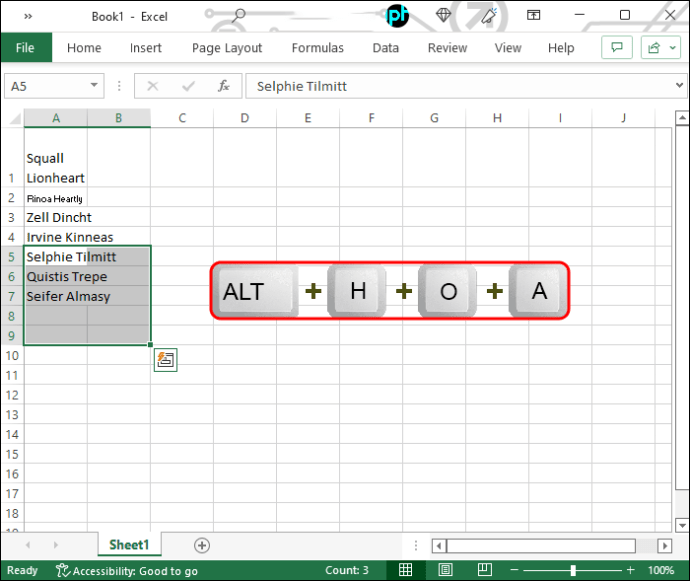Viewport: 690px width, 581px height.
Task: Switch to Page Break Preview icon
Action: pos(484,570)
